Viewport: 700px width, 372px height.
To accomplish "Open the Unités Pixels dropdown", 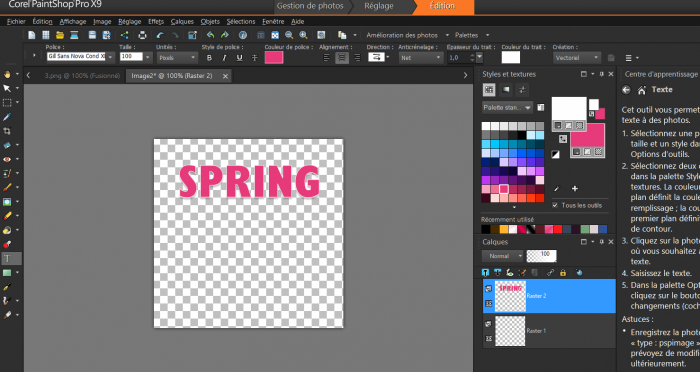I will click(177, 58).
